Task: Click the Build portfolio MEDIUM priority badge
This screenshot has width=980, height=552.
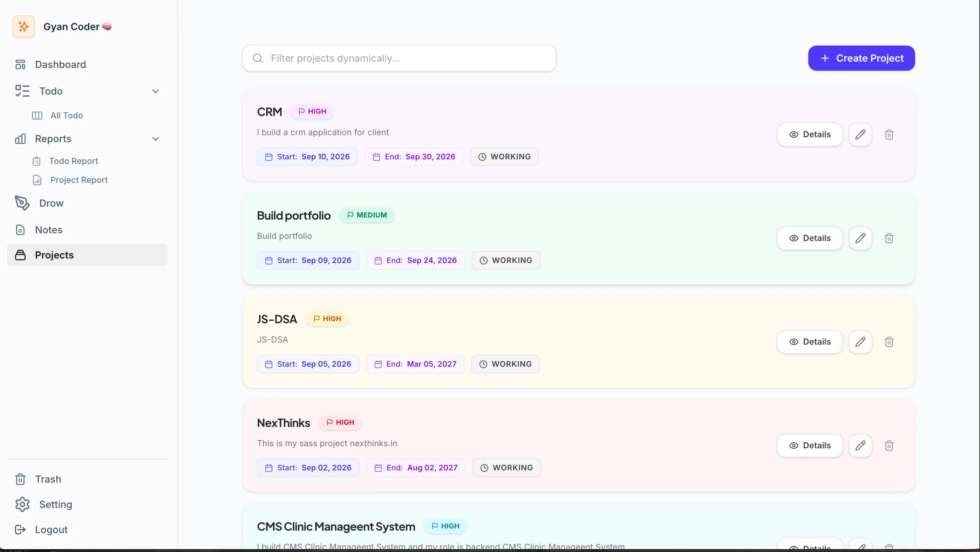Action: [x=367, y=215]
